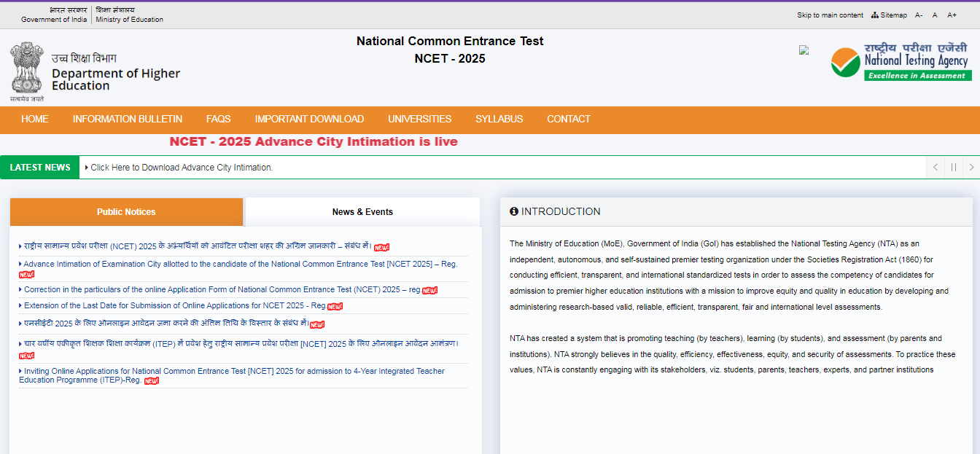
Task: Select the Public Notices tab
Action: [x=126, y=212]
